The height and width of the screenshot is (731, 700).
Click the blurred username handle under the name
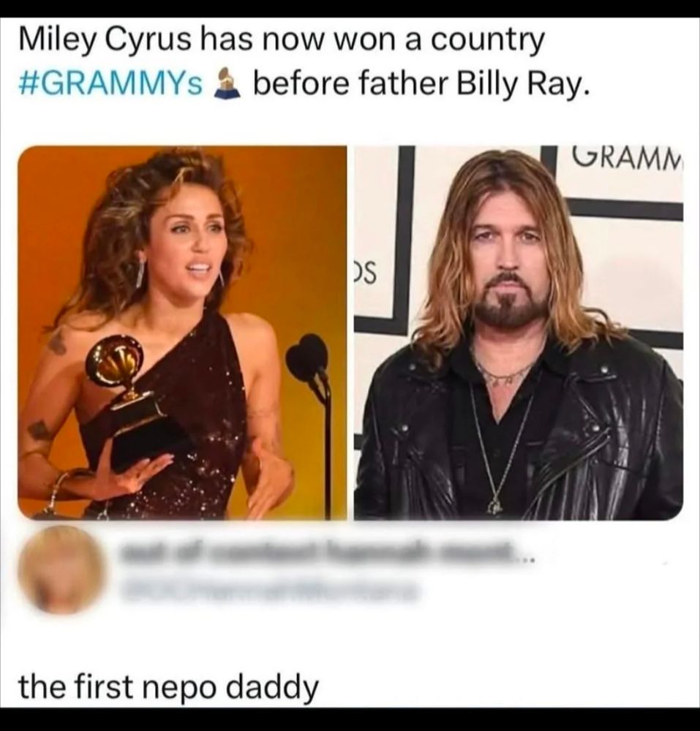pos(268,591)
